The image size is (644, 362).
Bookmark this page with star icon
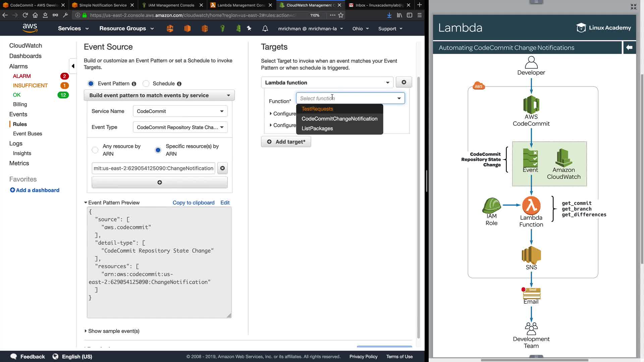[341, 15]
